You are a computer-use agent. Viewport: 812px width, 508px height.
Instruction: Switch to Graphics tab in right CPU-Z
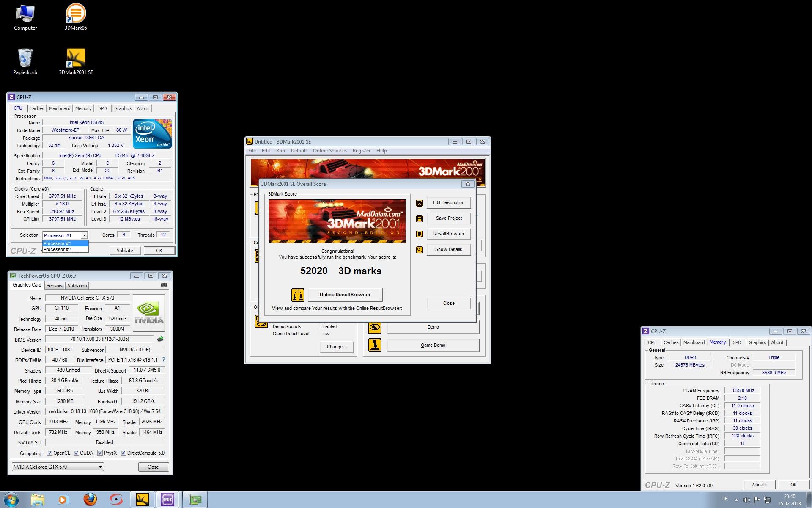click(757, 342)
